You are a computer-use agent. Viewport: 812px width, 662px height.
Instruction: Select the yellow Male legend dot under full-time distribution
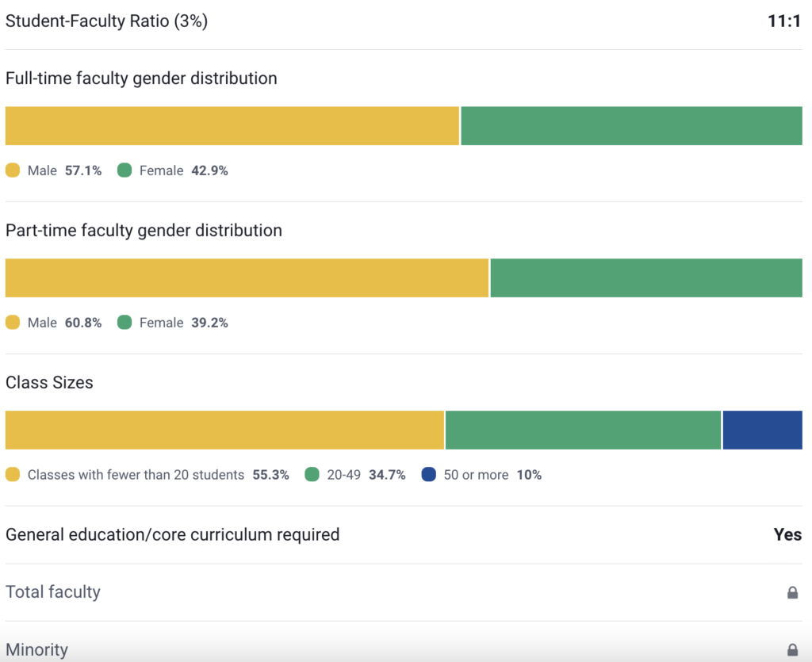[x=12, y=170]
